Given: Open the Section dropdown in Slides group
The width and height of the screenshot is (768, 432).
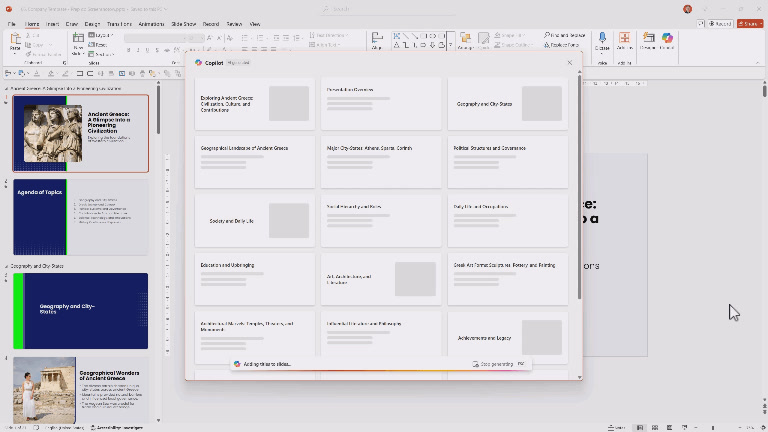Looking at the screenshot, I should 100,54.
